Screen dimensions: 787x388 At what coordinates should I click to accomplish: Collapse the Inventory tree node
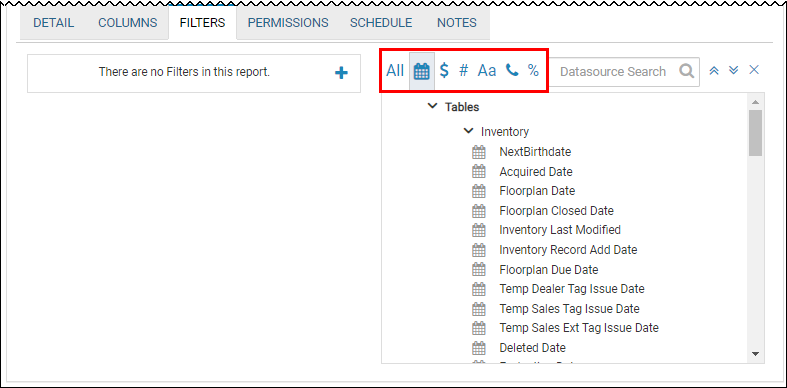coord(468,131)
